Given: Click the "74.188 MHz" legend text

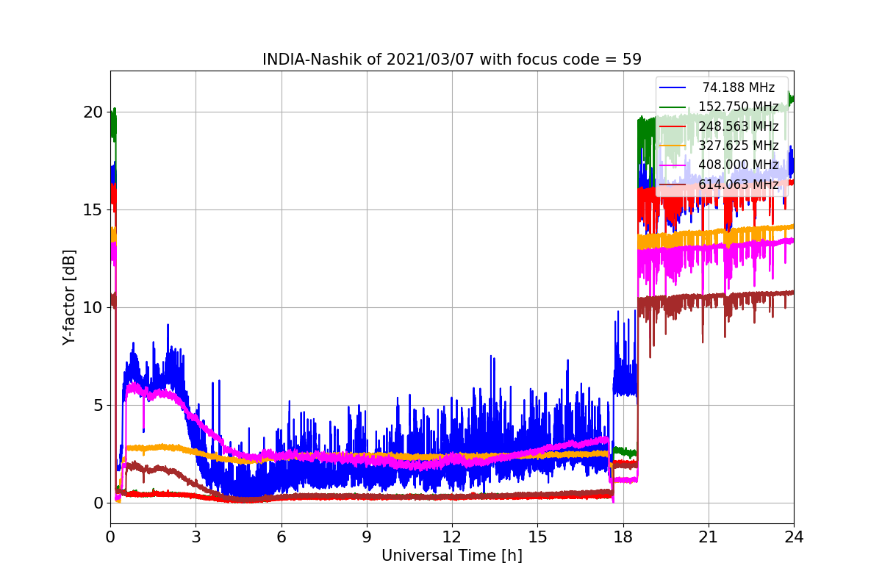Looking at the screenshot, I should coord(738,87).
